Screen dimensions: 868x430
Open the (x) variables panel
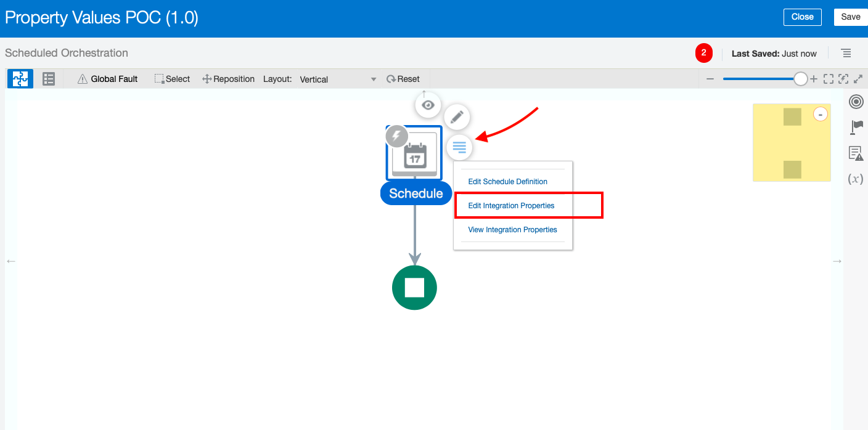tap(856, 179)
